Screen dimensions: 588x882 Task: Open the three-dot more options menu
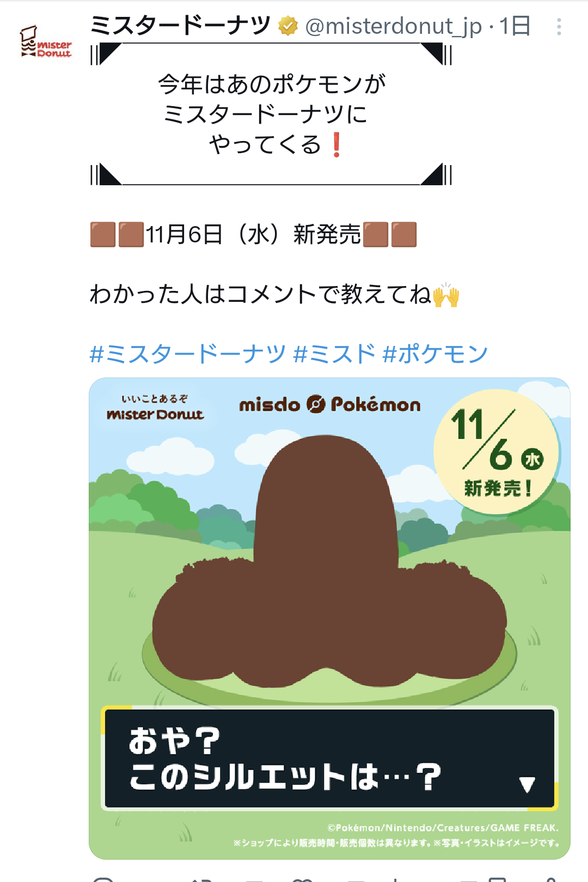point(559,27)
